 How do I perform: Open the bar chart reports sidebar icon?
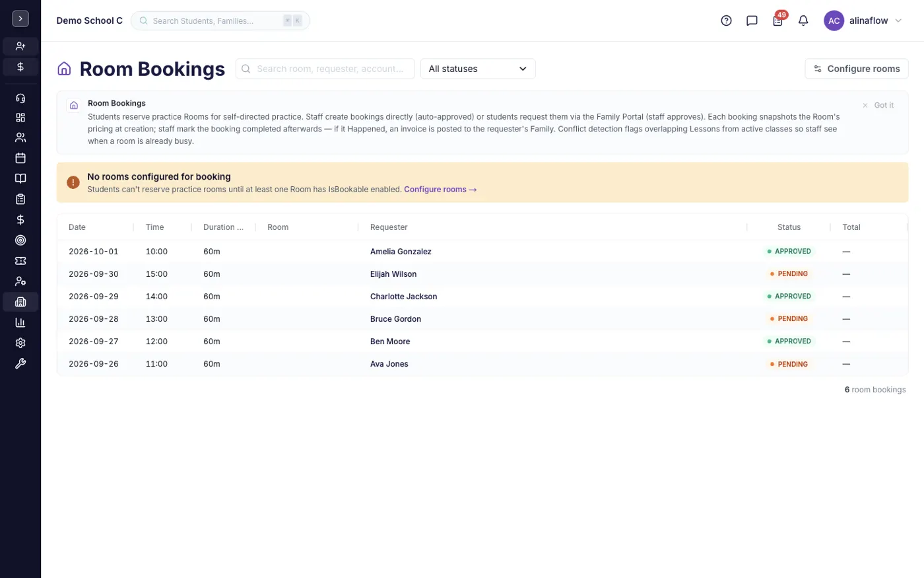[20, 322]
